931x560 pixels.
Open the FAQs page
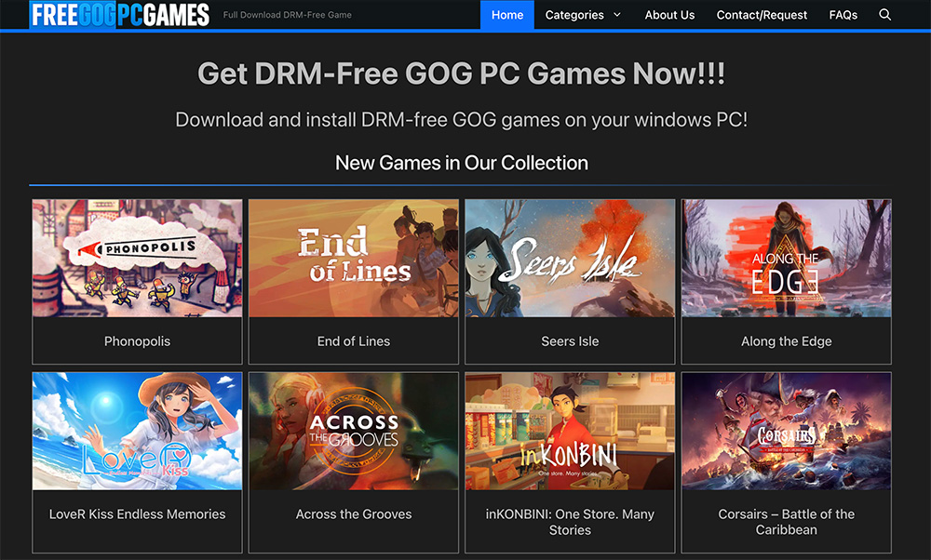coord(843,15)
